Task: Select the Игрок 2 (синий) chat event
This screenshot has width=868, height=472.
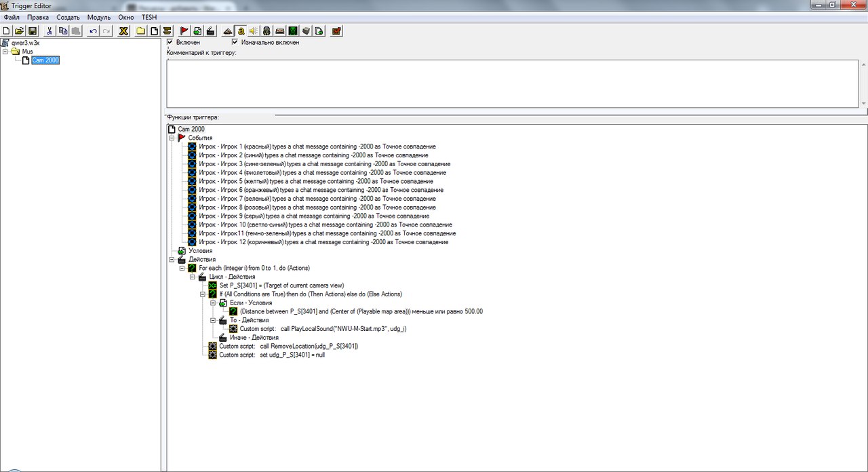Action: [314, 155]
